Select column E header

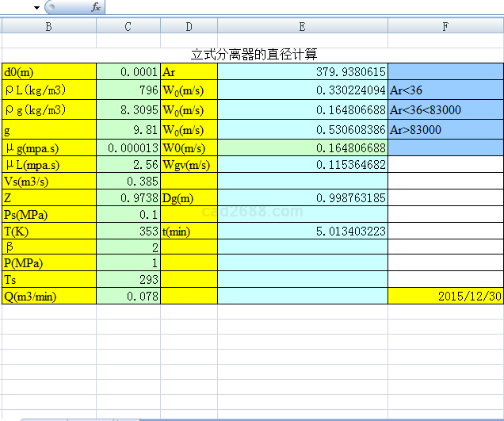303,27
